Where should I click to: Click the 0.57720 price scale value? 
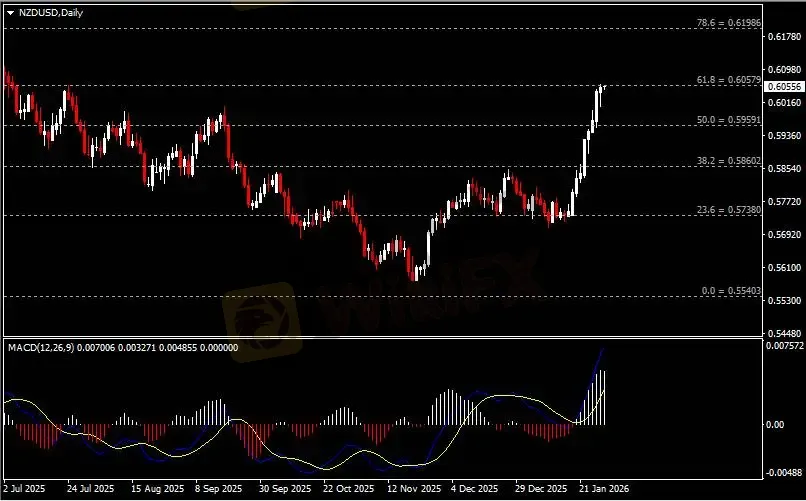tap(784, 201)
